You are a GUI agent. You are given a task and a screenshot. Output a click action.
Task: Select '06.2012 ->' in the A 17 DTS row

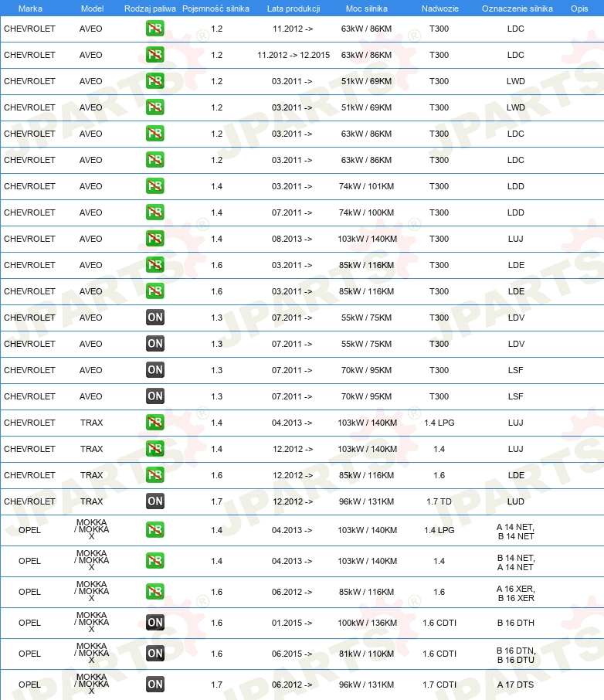[292, 685]
